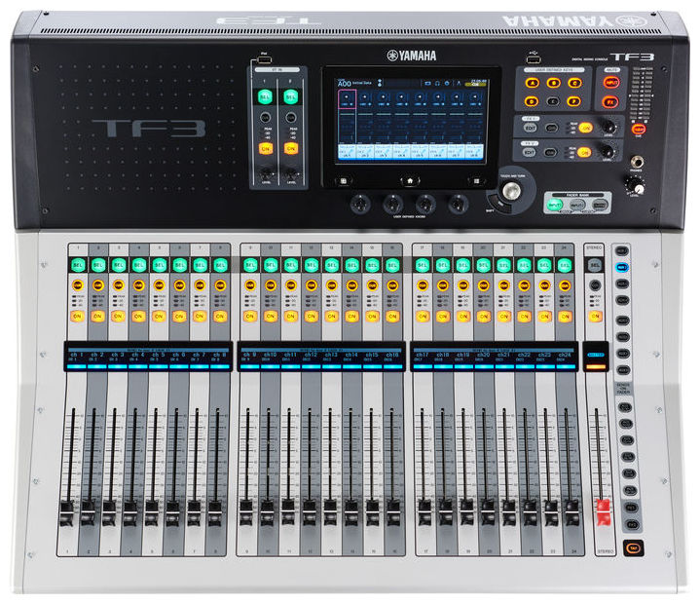Screen dimensions: 700x604
Task: Grab the channel 24 fader
Action: click(571, 512)
